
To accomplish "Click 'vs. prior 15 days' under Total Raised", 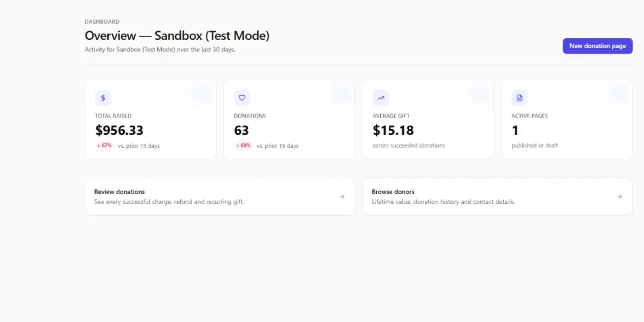I will [138, 146].
